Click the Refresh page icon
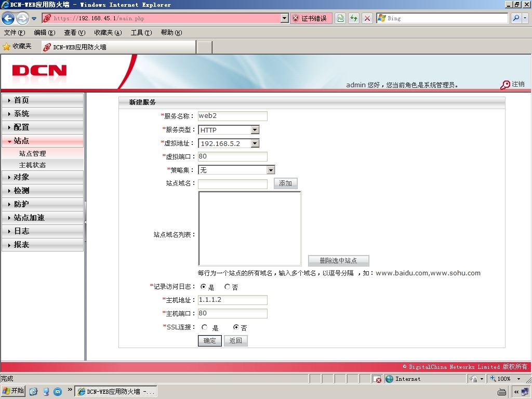 pyautogui.click(x=354, y=18)
